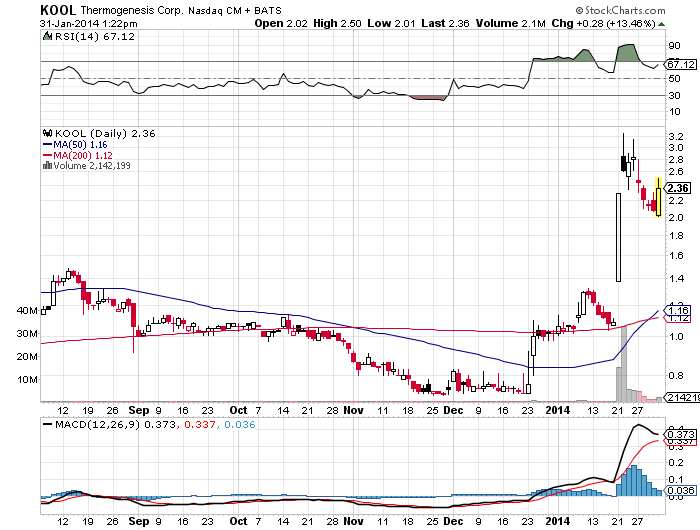700x530 pixels.
Task: Click the Thermogenesis Corp. company name
Action: [x=132, y=10]
